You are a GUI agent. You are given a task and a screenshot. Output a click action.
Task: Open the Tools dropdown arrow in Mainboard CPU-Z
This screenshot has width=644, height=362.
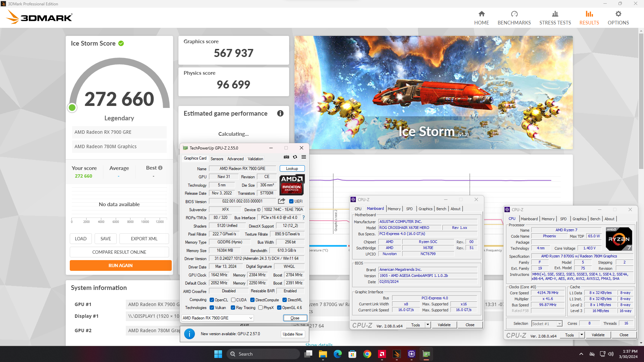click(428, 325)
